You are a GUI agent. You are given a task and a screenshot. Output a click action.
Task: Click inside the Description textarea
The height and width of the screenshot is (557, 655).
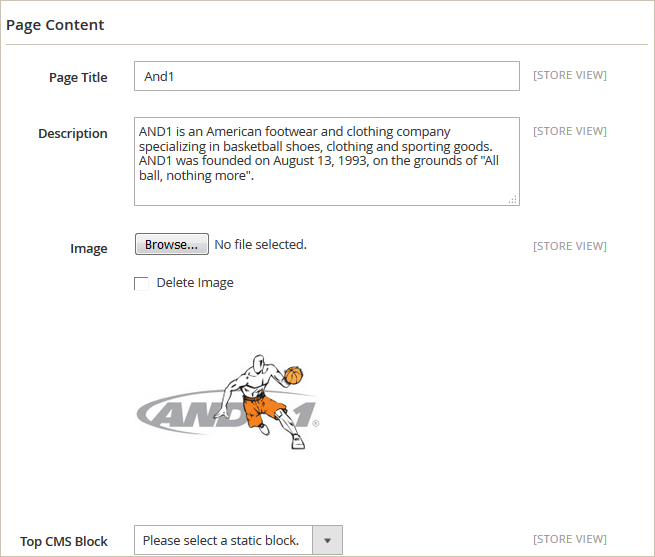coord(327,161)
